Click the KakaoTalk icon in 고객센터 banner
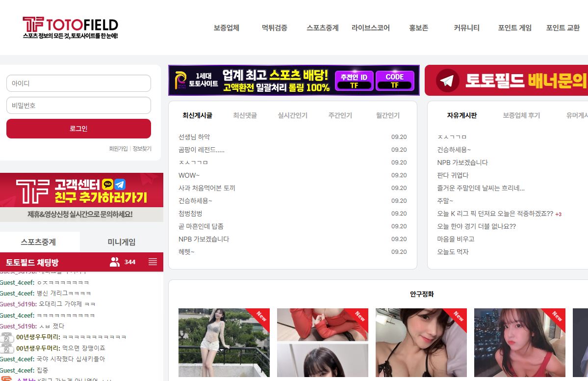 108,185
